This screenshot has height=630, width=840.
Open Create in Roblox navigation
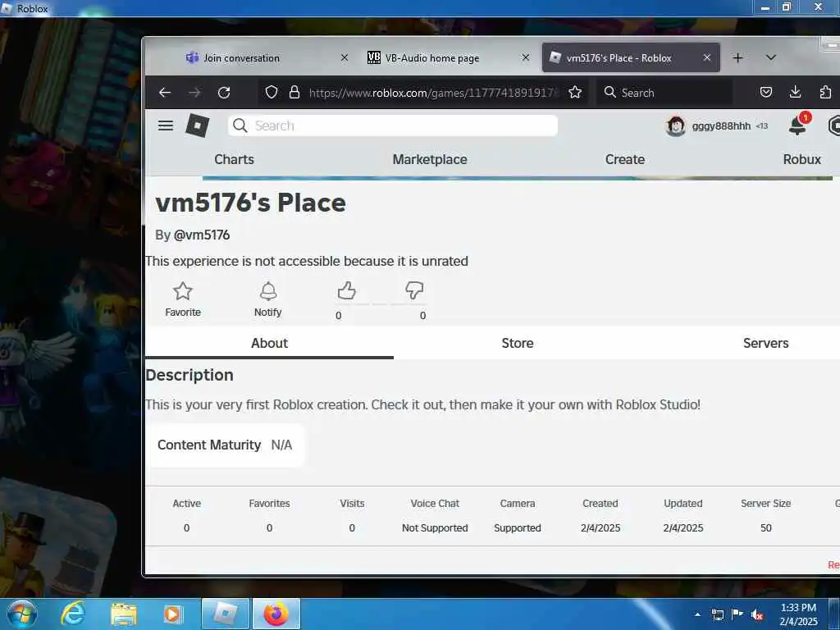coord(624,159)
